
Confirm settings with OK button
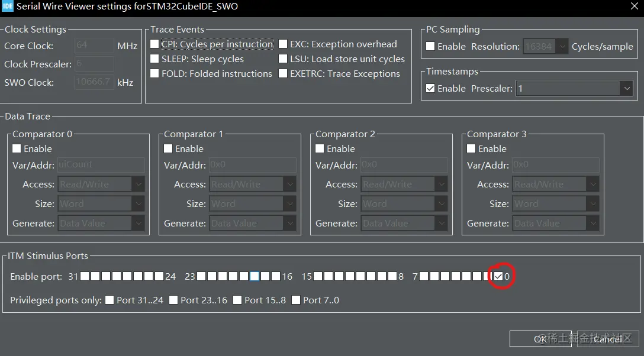pyautogui.click(x=540, y=339)
